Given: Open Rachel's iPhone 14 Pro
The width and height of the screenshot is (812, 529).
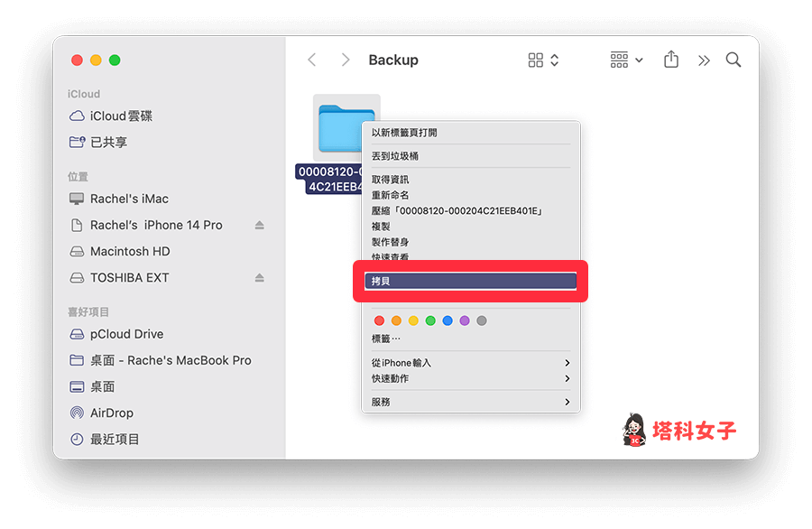Looking at the screenshot, I should coord(156,225).
